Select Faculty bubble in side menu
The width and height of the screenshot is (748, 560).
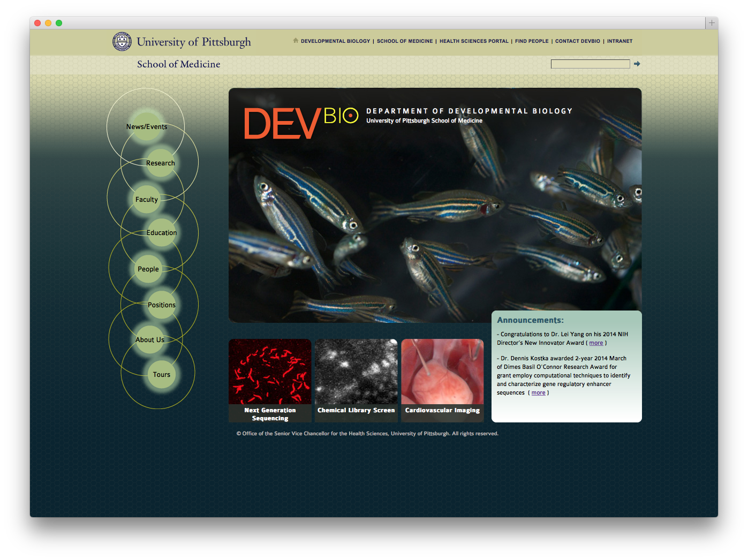pos(147,200)
